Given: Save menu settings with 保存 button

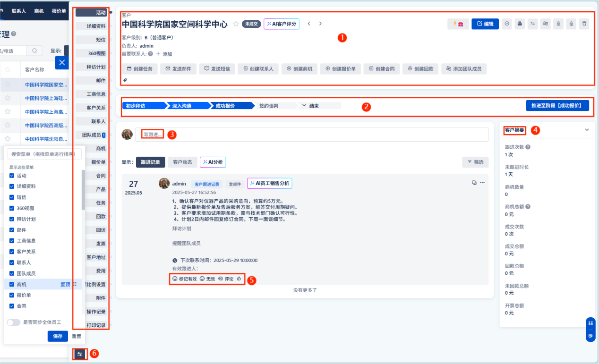Looking at the screenshot, I should (x=58, y=336).
